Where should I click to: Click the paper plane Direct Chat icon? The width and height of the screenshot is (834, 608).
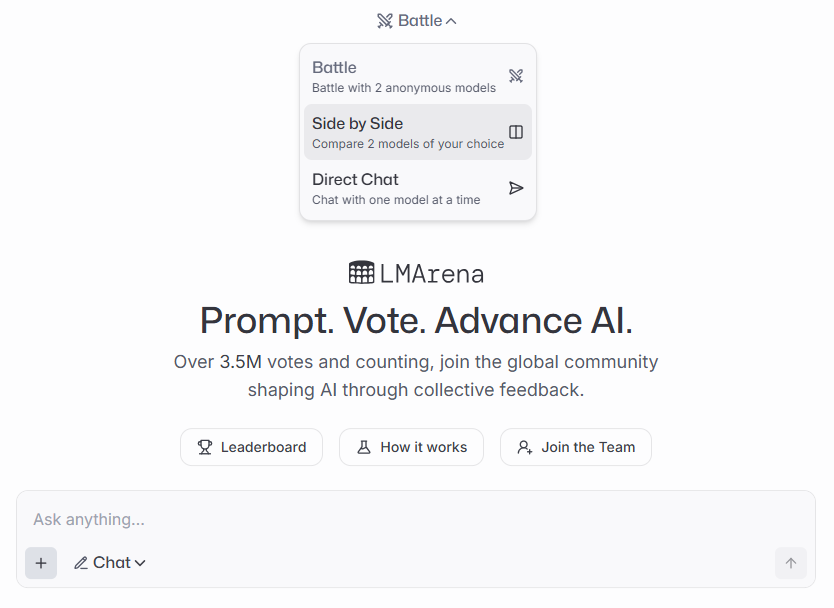[x=516, y=188]
